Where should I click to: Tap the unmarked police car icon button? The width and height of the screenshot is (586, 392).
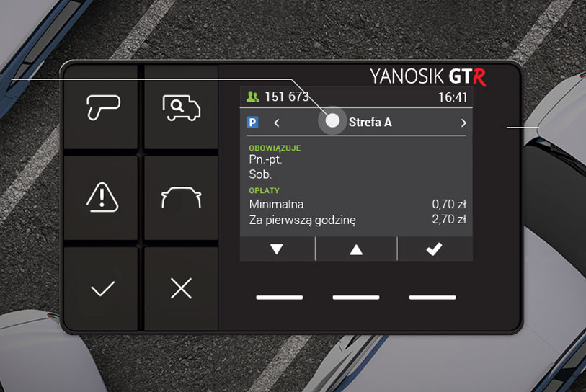(x=181, y=197)
